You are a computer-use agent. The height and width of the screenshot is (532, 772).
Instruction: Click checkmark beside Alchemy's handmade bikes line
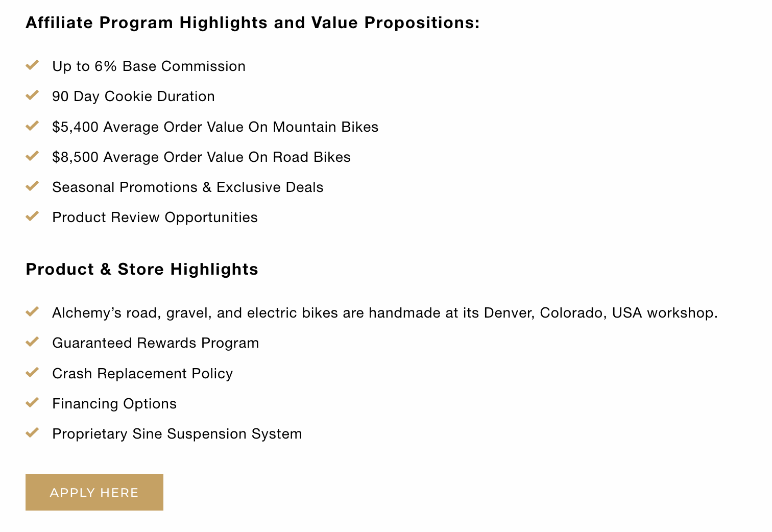pyautogui.click(x=32, y=311)
